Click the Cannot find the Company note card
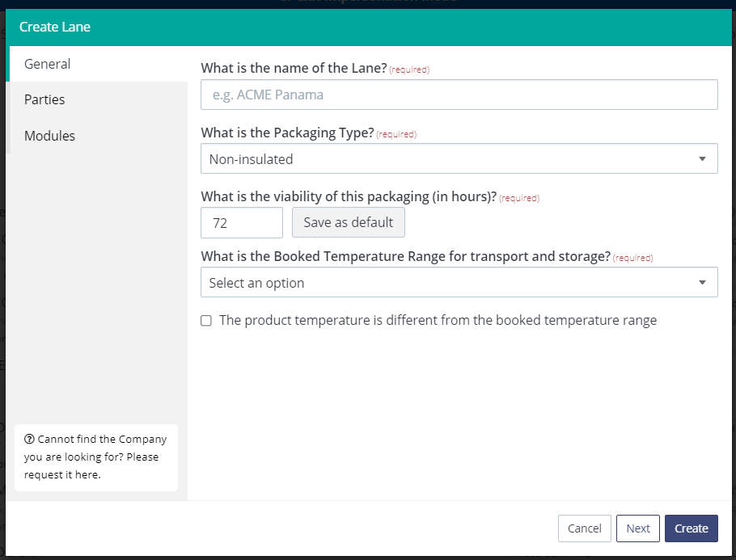736x560 pixels. click(96, 457)
